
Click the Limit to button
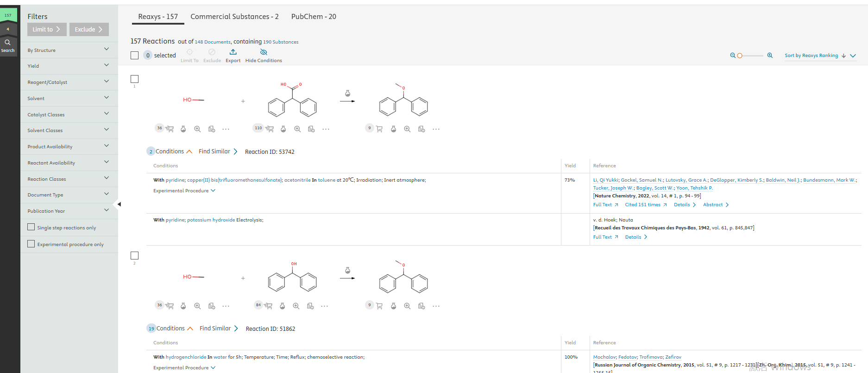[47, 29]
